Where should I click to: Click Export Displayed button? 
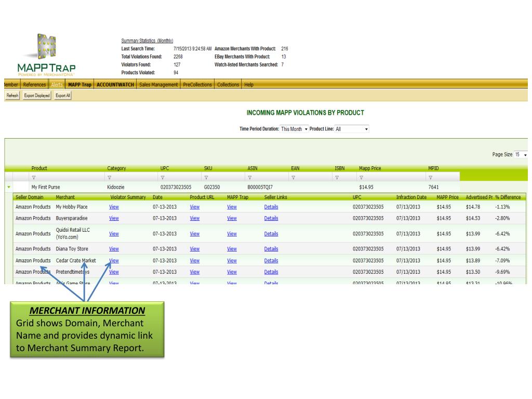pos(37,96)
